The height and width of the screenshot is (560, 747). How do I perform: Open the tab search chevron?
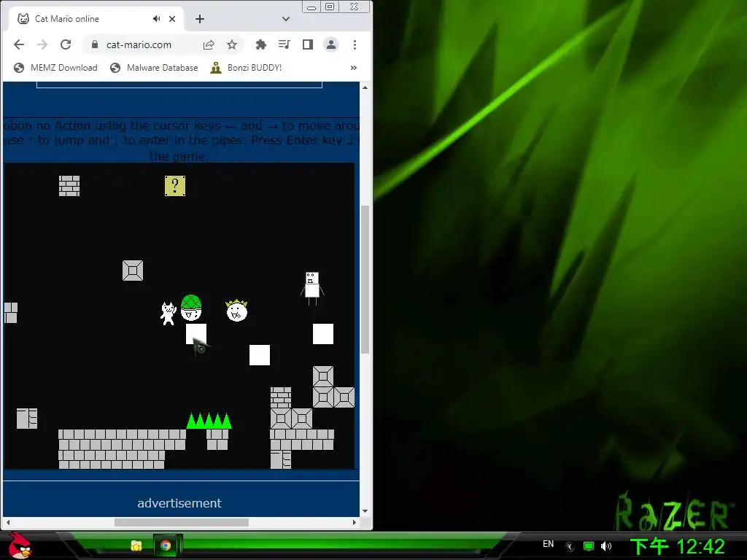[286, 19]
